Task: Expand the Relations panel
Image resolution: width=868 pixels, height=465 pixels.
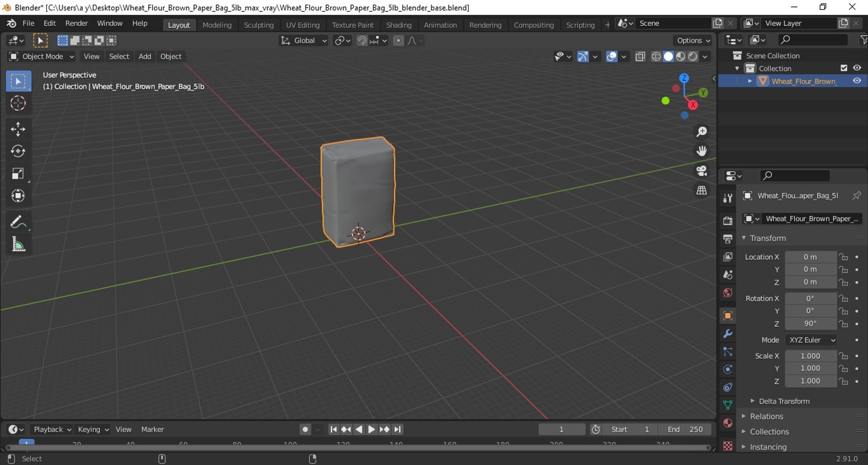Action: 766,416
